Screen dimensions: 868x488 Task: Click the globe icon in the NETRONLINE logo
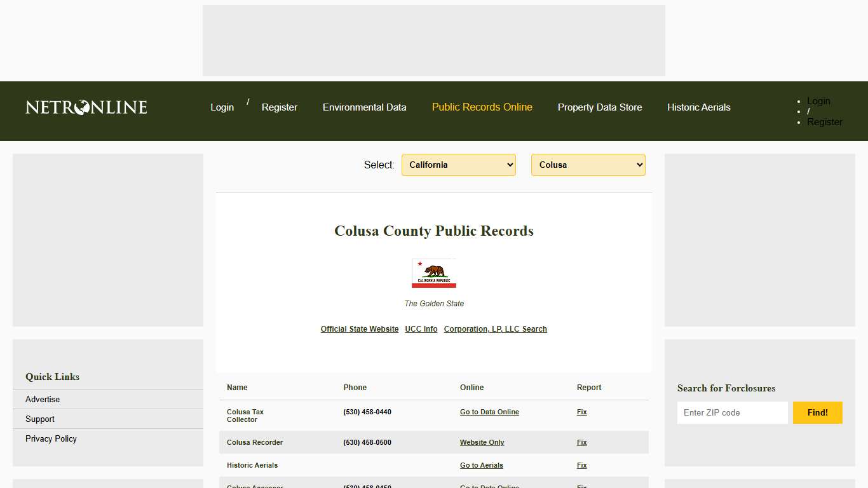click(81, 107)
